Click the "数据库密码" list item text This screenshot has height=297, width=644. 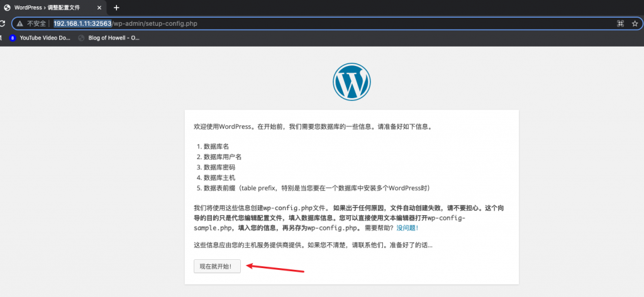[x=219, y=167]
